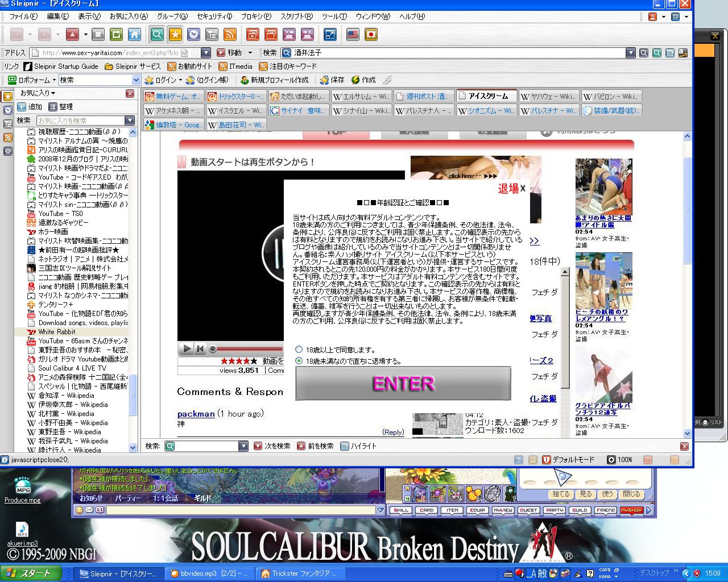Click 新規プロフィール作成 in RoboForm bar
The image size is (728, 582).
(x=274, y=80)
